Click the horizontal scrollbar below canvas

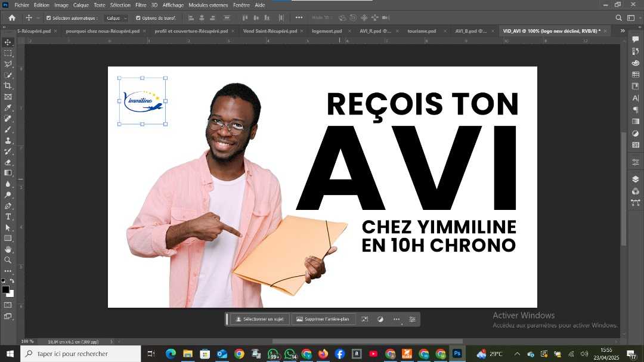(x=367, y=342)
